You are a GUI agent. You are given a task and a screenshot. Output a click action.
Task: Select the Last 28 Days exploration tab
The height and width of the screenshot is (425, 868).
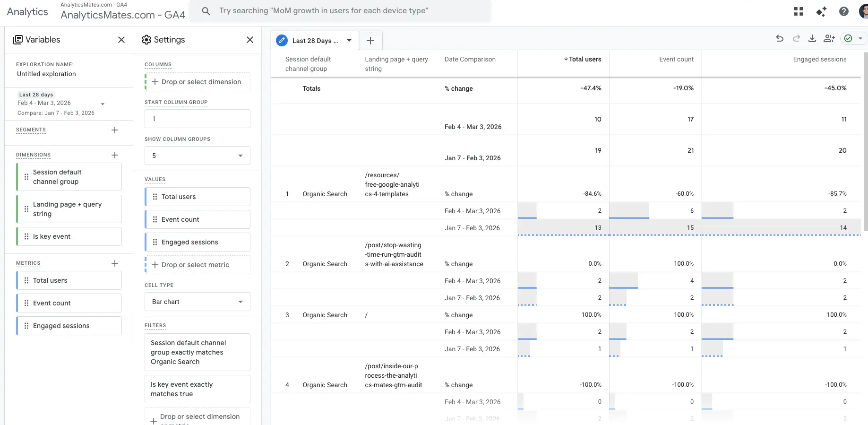315,41
